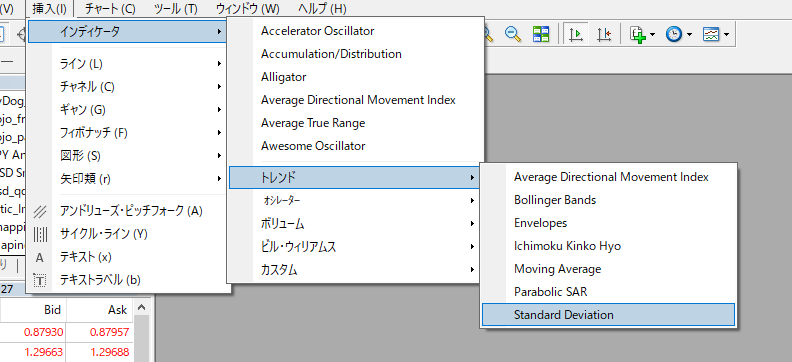
Task: Open dropdown arrow beside clock icon
Action: pos(689,35)
